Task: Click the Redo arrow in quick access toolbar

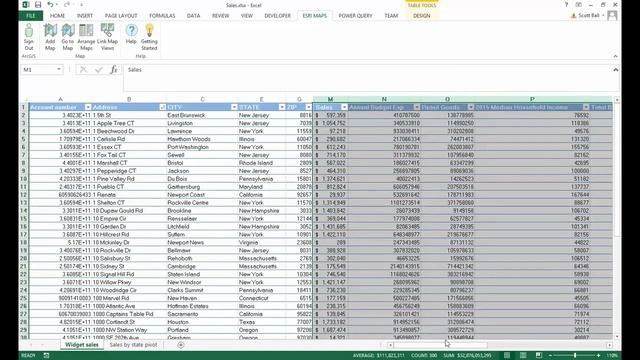Action: click(67, 5)
